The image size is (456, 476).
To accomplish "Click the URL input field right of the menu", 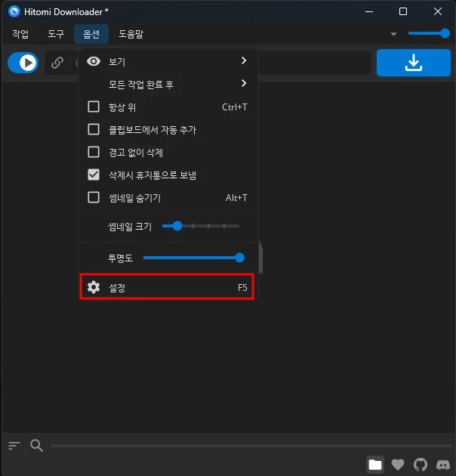I will [315, 63].
